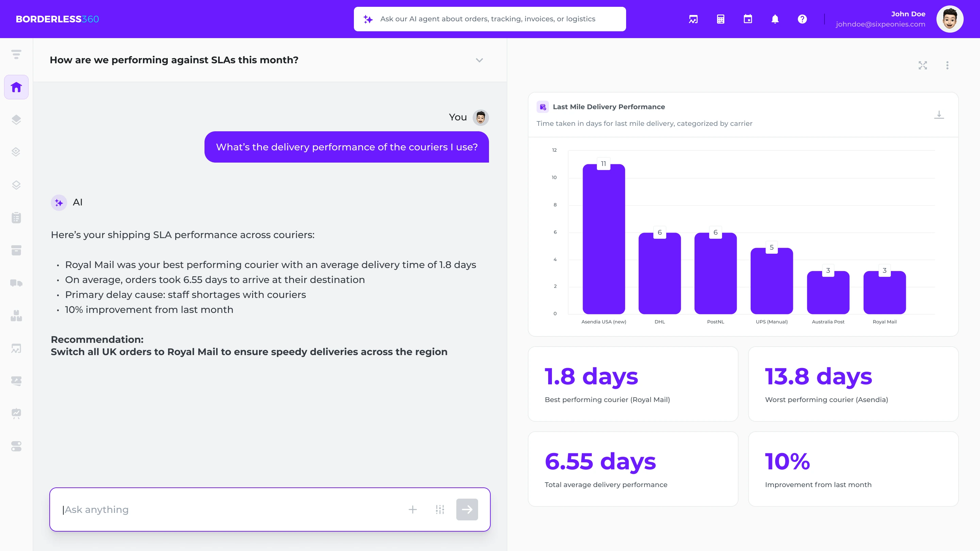Open the Home sidebar icon
Image resolution: width=980 pixels, height=551 pixels.
pyautogui.click(x=16, y=87)
